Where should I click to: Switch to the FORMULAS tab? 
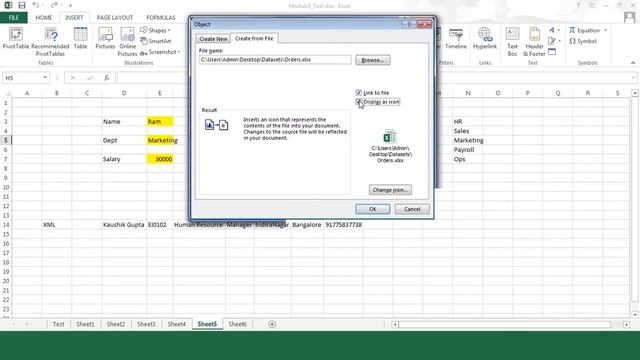pyautogui.click(x=161, y=18)
